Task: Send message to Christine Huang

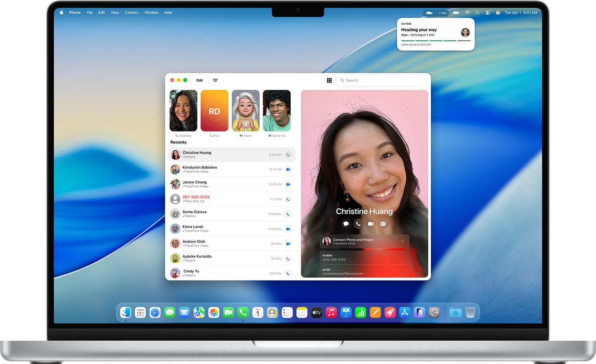Action: 346,224
